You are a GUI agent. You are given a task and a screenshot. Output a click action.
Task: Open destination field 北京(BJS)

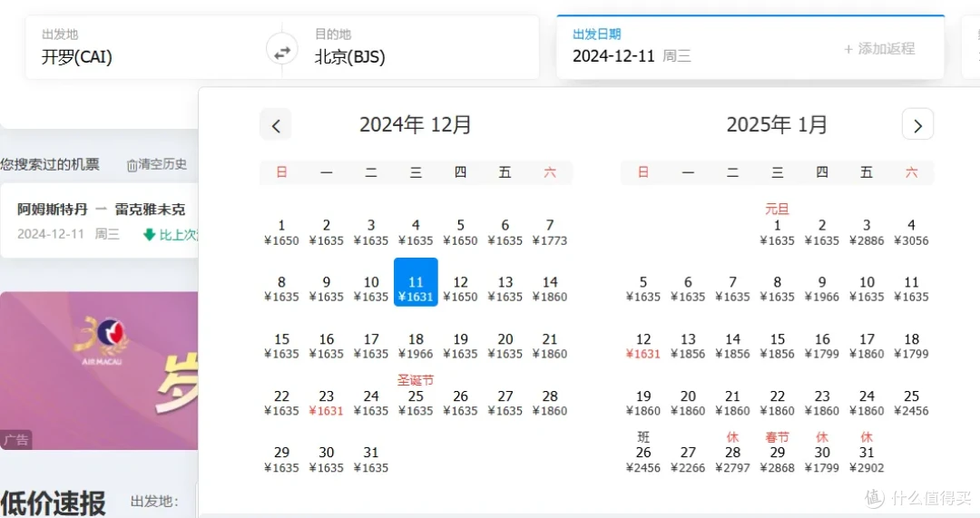(x=418, y=47)
